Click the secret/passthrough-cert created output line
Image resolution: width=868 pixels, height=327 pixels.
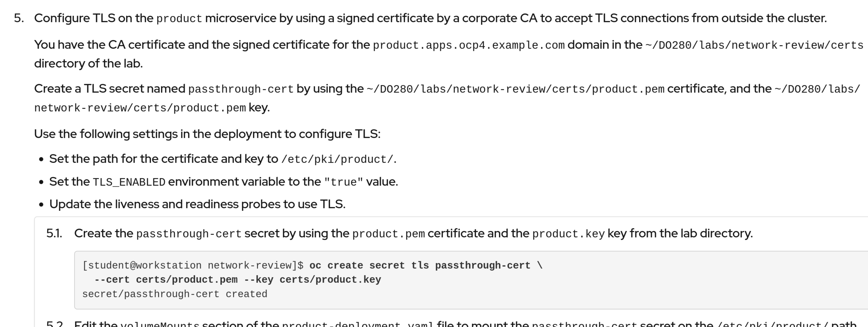coord(174,294)
